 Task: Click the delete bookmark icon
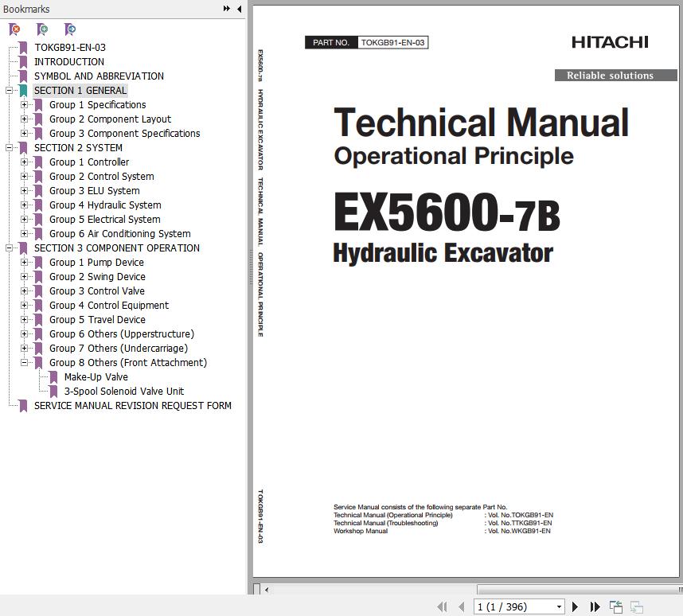click(14, 29)
